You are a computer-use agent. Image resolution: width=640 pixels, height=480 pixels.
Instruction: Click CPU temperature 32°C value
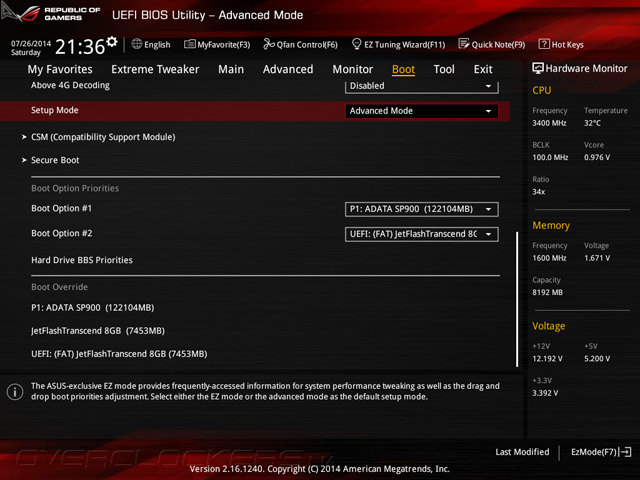pos(592,123)
